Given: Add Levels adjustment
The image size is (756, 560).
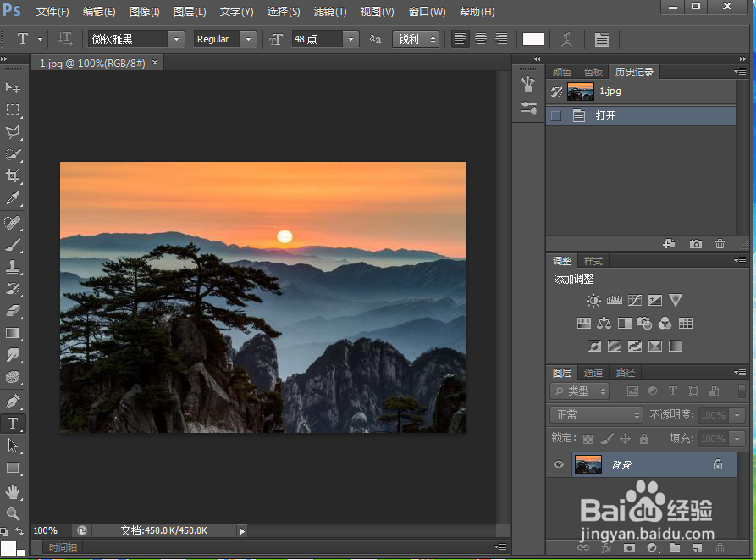Looking at the screenshot, I should (615, 301).
